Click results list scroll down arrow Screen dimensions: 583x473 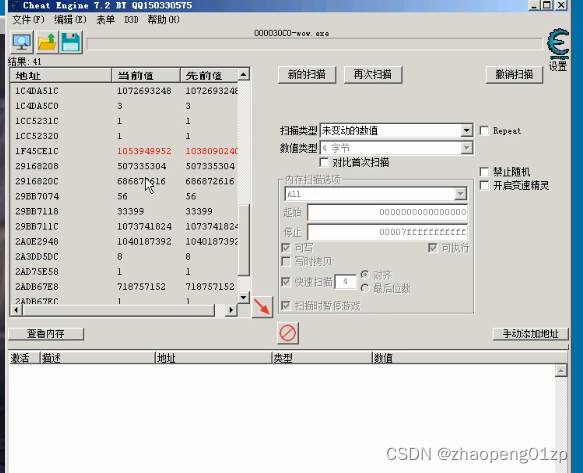coord(243,297)
